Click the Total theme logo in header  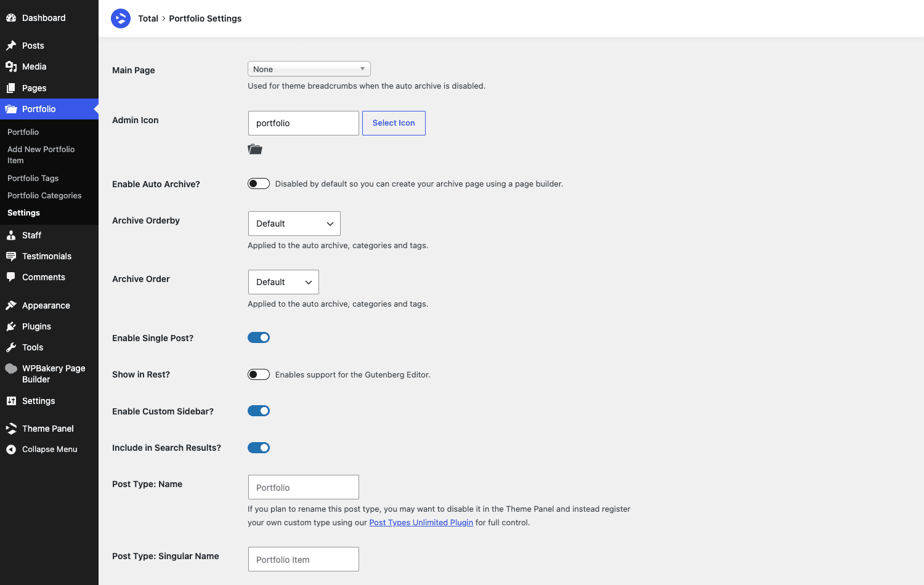click(x=121, y=18)
